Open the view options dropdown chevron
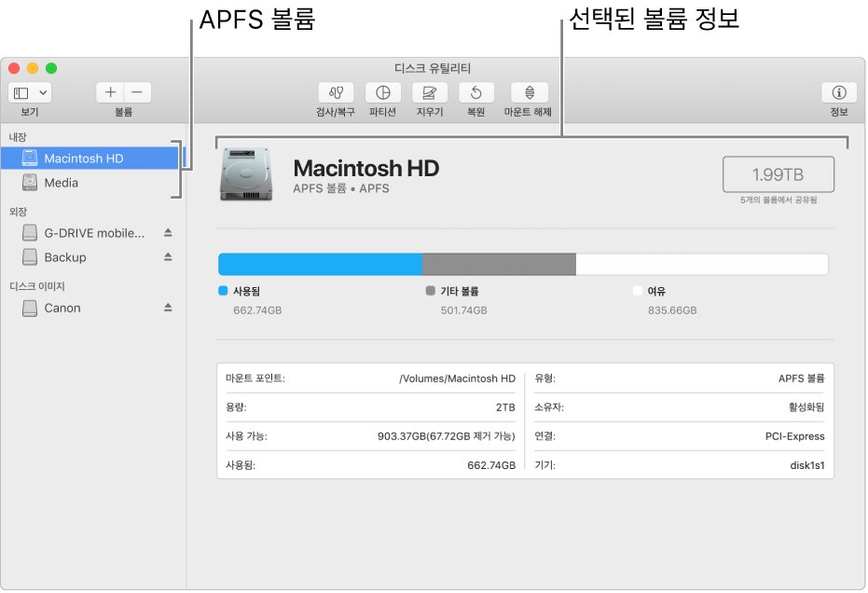Viewport: 868px width, 593px height. [43, 92]
